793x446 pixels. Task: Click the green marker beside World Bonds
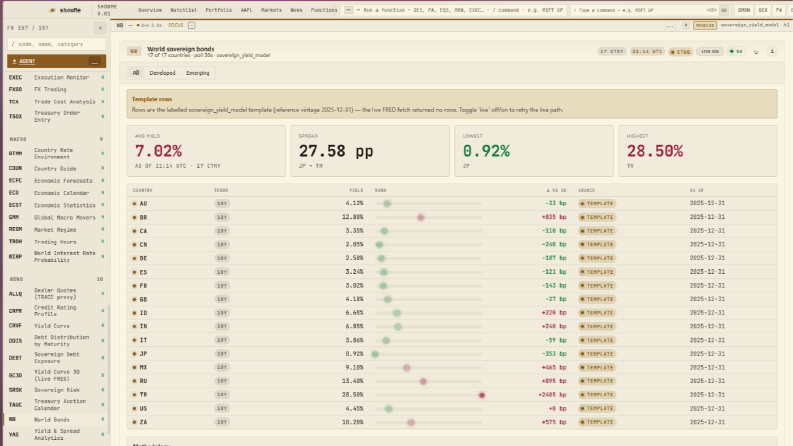pos(103,419)
